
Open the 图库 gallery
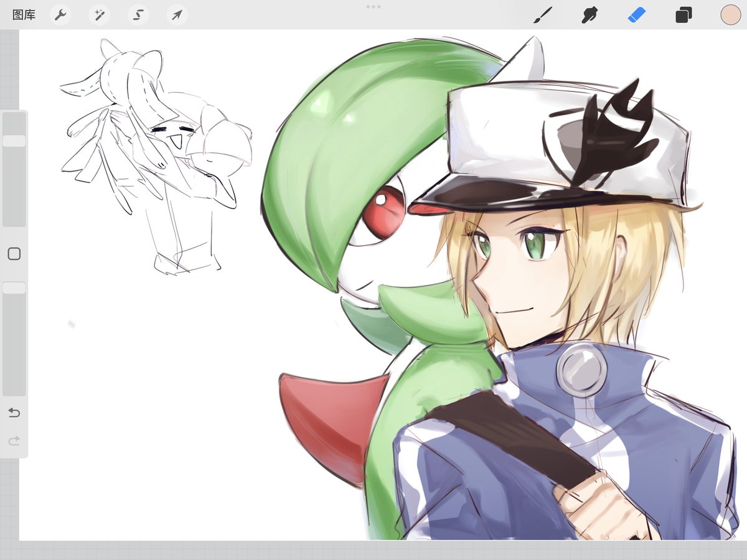click(x=24, y=15)
